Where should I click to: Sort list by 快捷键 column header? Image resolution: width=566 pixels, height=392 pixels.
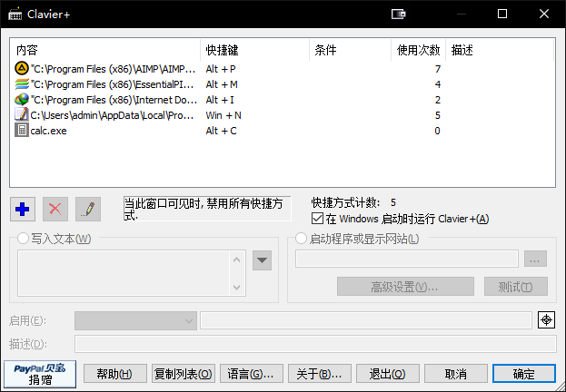(253, 50)
